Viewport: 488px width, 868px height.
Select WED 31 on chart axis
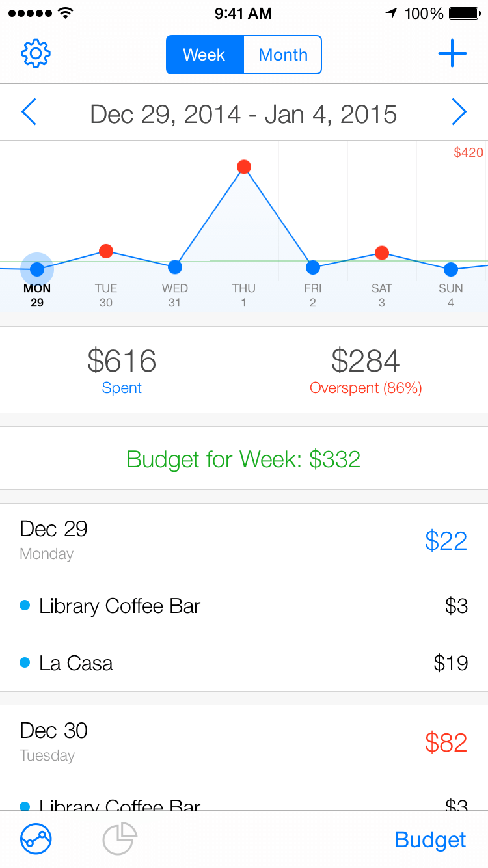pos(174,295)
